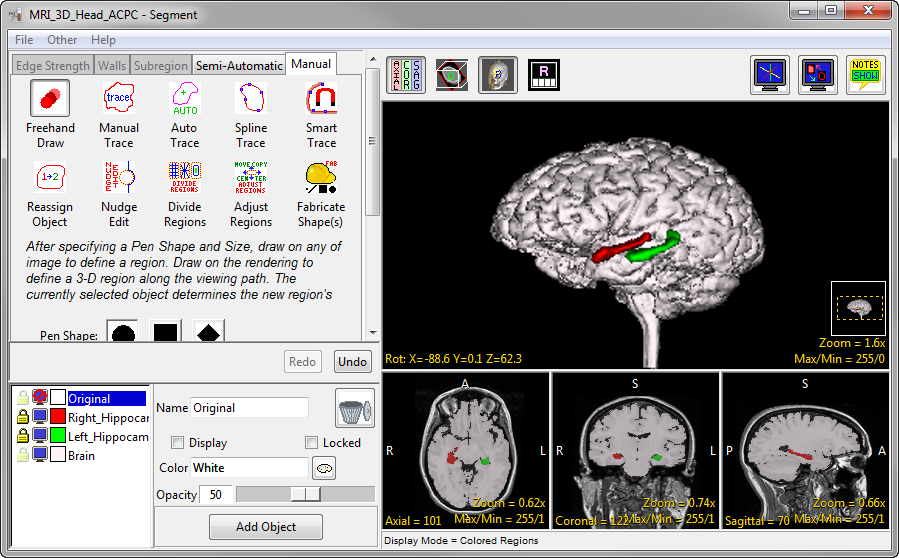The height and width of the screenshot is (558, 899).
Task: Select the diamond pen shape
Action: 208,331
